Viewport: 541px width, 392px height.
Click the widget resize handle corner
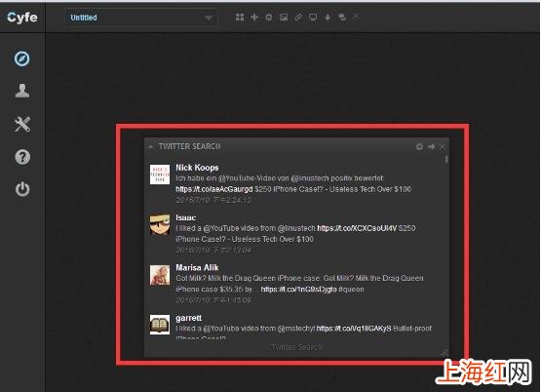(x=444, y=353)
